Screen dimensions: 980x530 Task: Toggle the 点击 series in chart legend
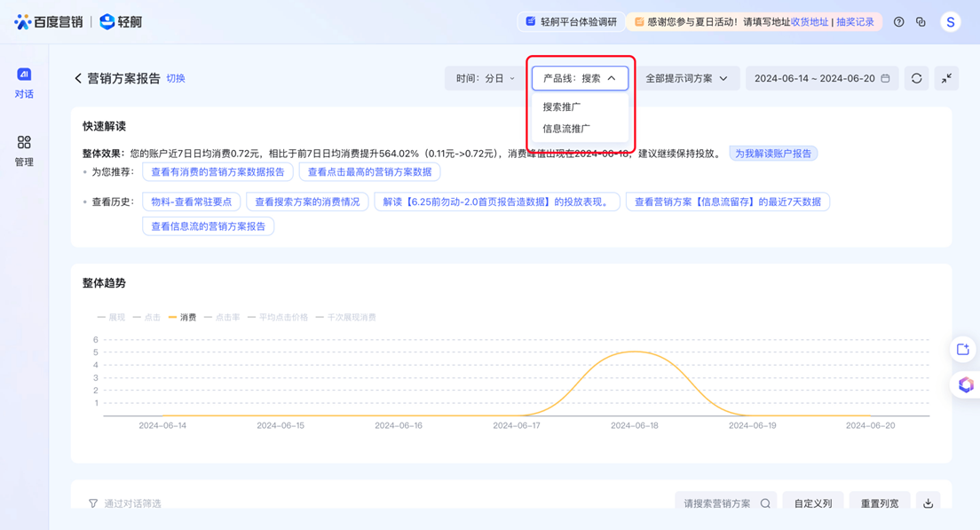[146, 317]
